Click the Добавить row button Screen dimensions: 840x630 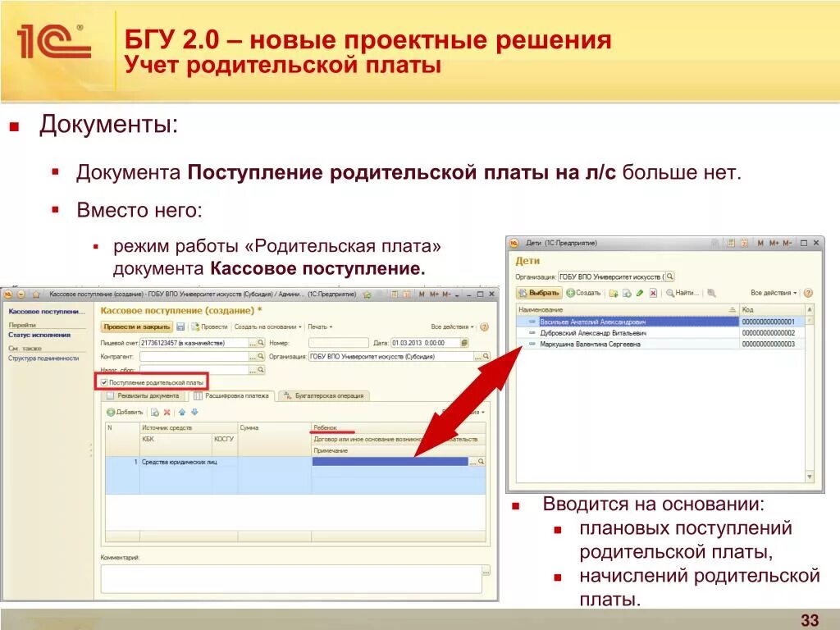click(x=125, y=412)
